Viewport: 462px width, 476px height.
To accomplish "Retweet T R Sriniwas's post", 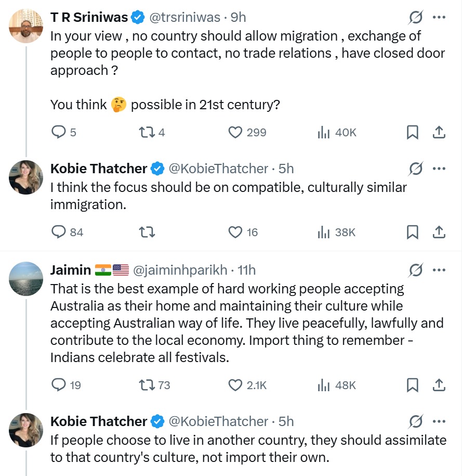I will [x=148, y=133].
